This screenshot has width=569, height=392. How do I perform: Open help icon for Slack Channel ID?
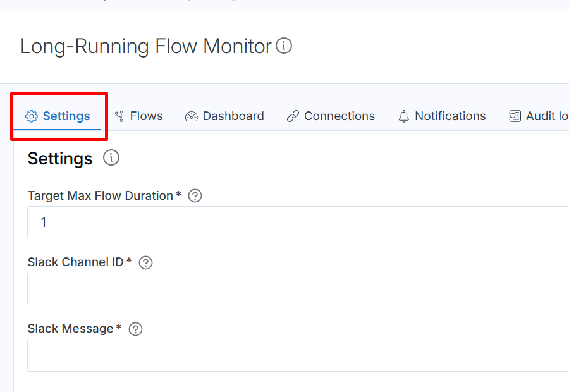(x=145, y=262)
